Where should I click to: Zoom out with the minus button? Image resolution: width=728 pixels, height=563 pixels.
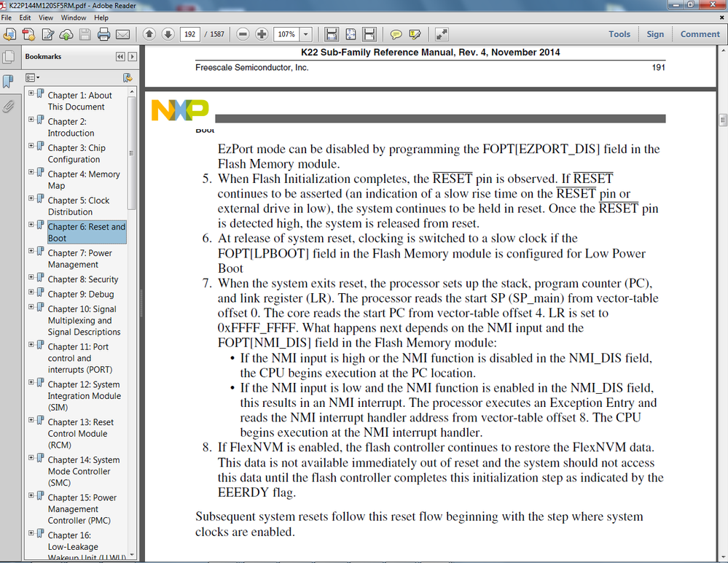(243, 34)
